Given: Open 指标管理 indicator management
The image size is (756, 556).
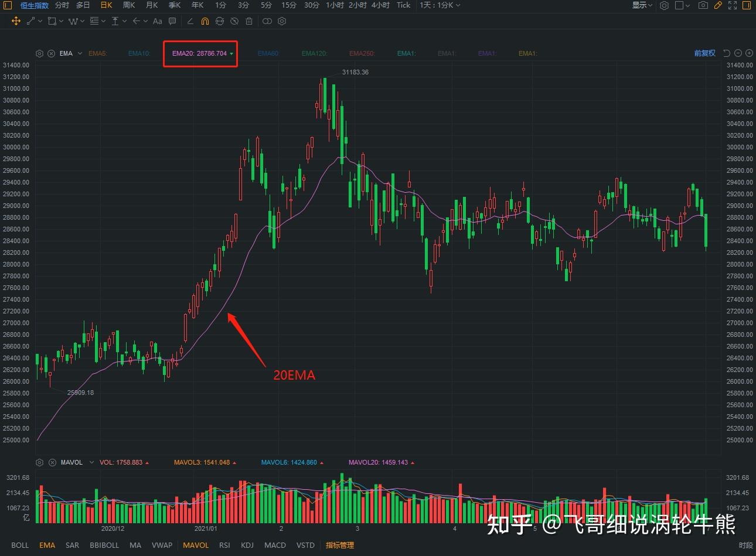Looking at the screenshot, I should pos(340,545).
